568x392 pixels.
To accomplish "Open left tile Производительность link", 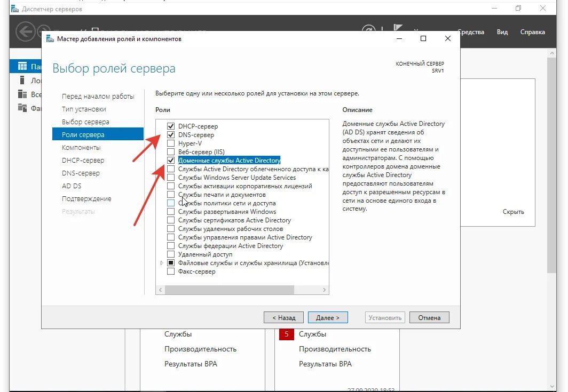I will coord(200,349).
